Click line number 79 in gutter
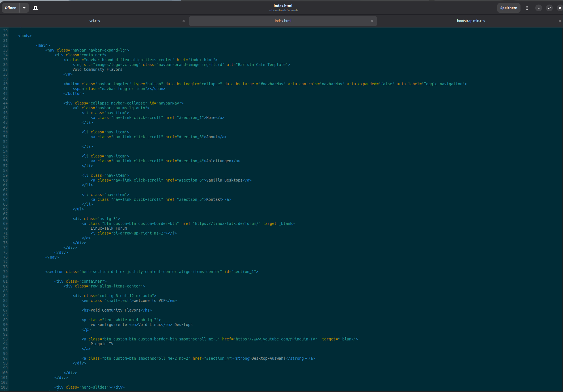 pyautogui.click(x=5, y=272)
